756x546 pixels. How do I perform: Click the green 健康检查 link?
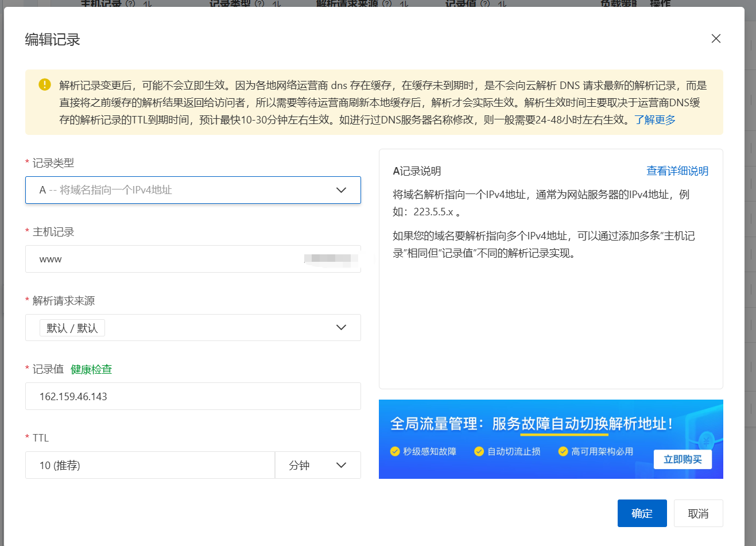point(91,369)
